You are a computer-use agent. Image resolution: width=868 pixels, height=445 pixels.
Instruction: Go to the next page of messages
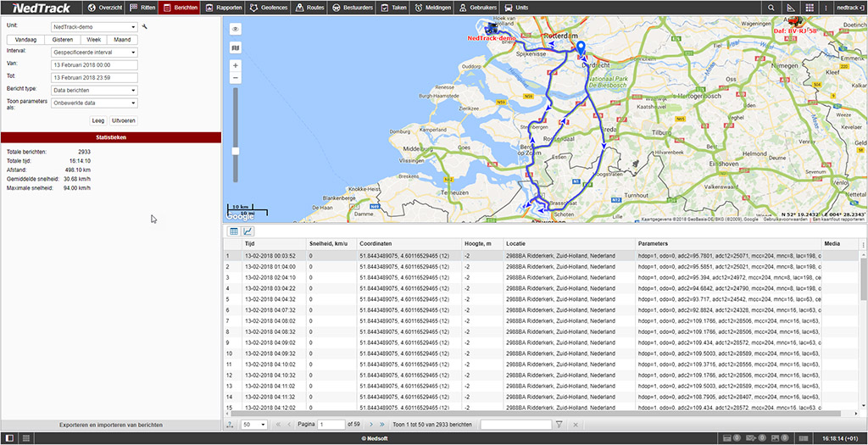(371, 425)
